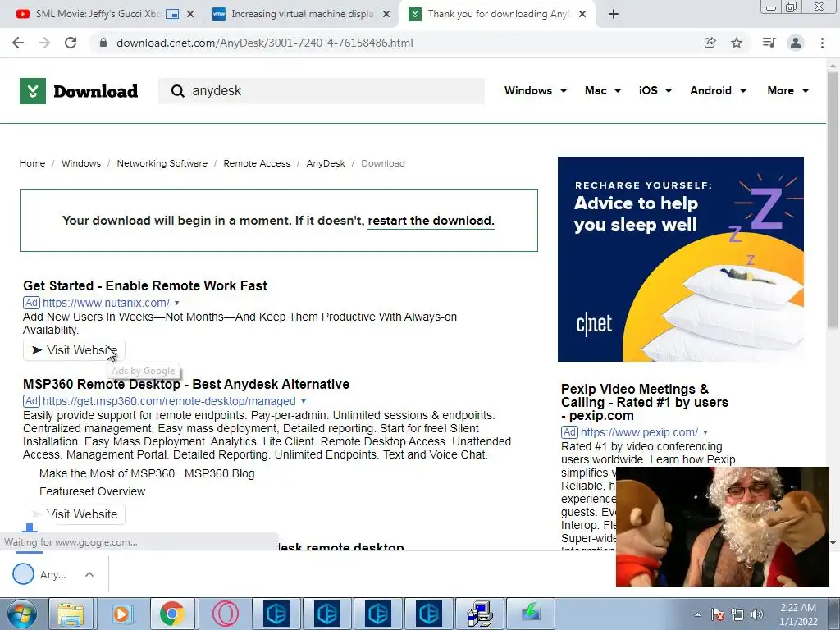Open Featureset Overview link

point(92,491)
